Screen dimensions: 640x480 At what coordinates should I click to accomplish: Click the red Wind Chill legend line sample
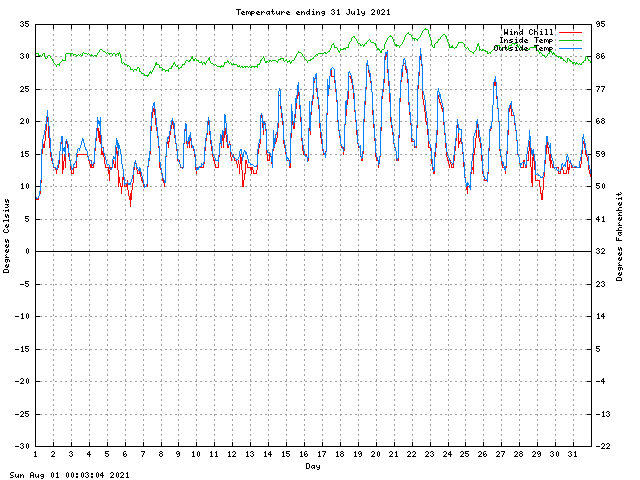pos(570,32)
